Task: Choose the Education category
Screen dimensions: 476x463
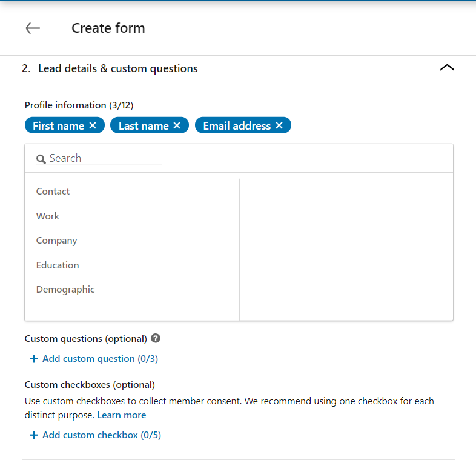Action: point(58,265)
